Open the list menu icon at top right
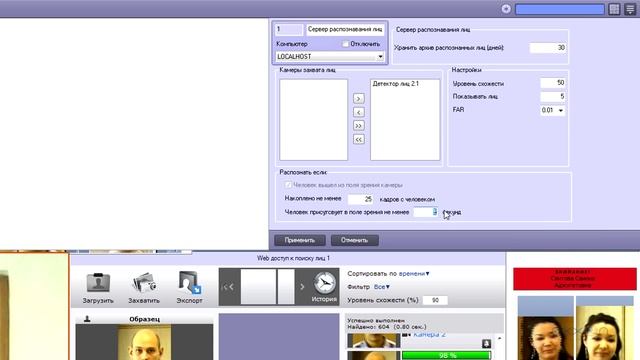Image resolution: width=640 pixels, height=360 pixels. click(x=630, y=9)
